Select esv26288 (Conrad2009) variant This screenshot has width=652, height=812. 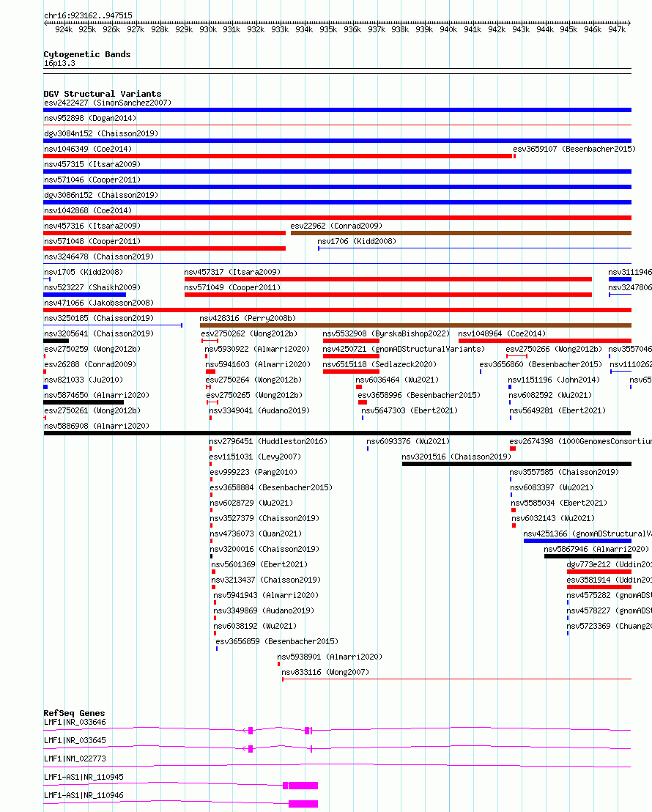tap(90, 364)
